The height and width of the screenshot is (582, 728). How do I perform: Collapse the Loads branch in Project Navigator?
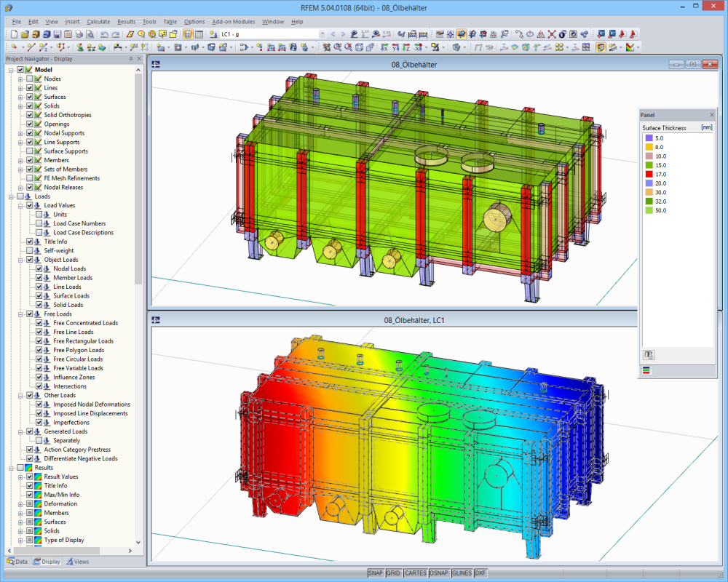tap(11, 196)
